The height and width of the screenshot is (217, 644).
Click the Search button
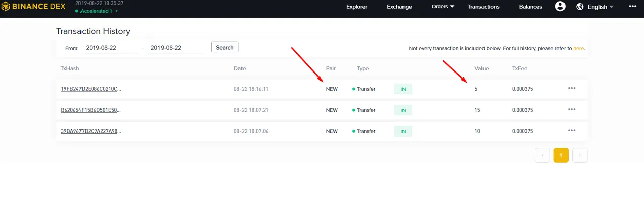[225, 47]
